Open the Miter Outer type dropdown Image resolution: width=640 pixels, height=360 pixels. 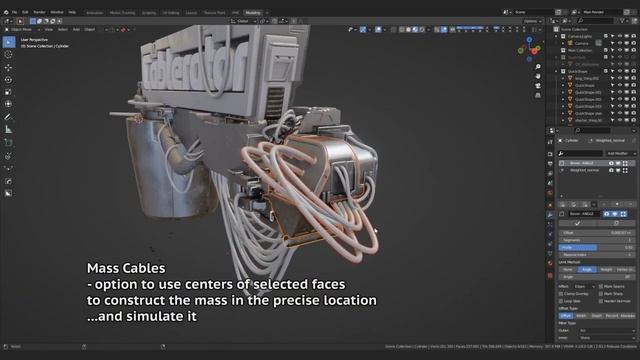click(x=607, y=331)
